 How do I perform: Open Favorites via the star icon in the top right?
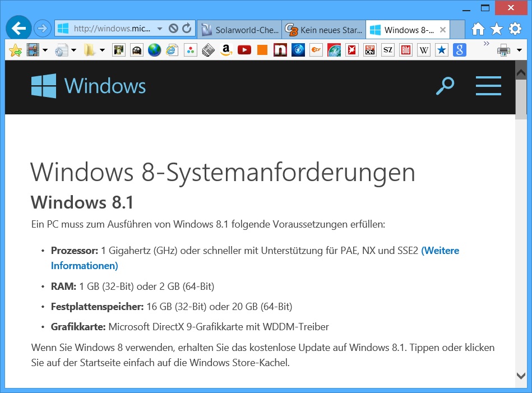point(496,29)
